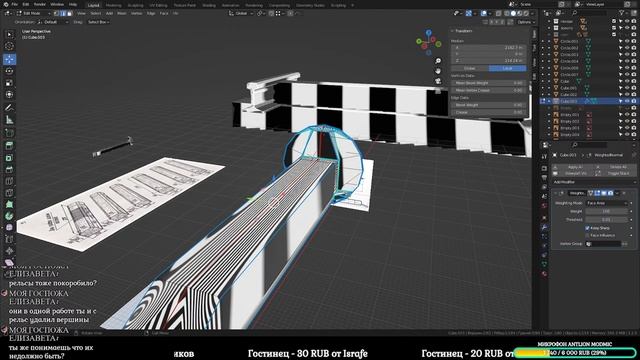Click the zoom view magnifier icon
Screen dimensions: 640x360
438,61
